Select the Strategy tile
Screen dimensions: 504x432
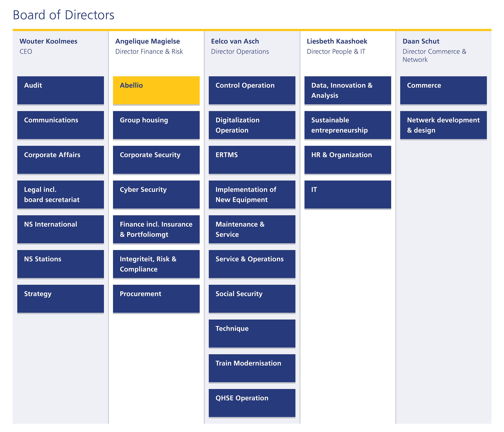60,299
